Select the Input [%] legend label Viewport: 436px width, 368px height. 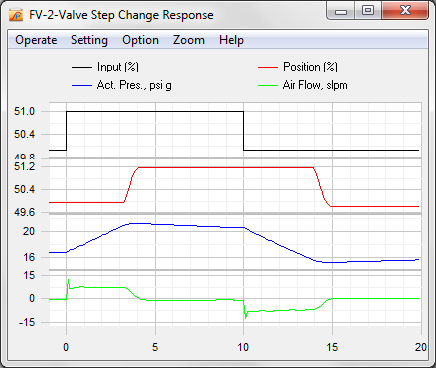pyautogui.click(x=118, y=67)
